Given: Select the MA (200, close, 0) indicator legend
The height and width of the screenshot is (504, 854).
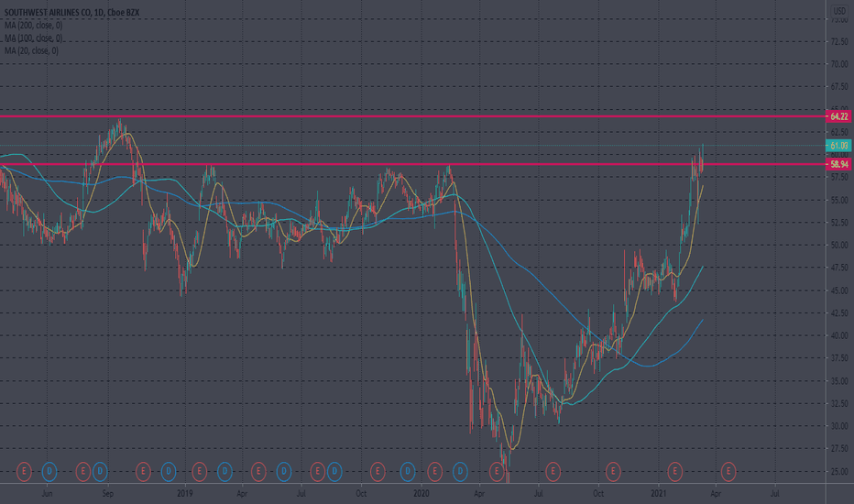Looking at the screenshot, I should click(33, 25).
